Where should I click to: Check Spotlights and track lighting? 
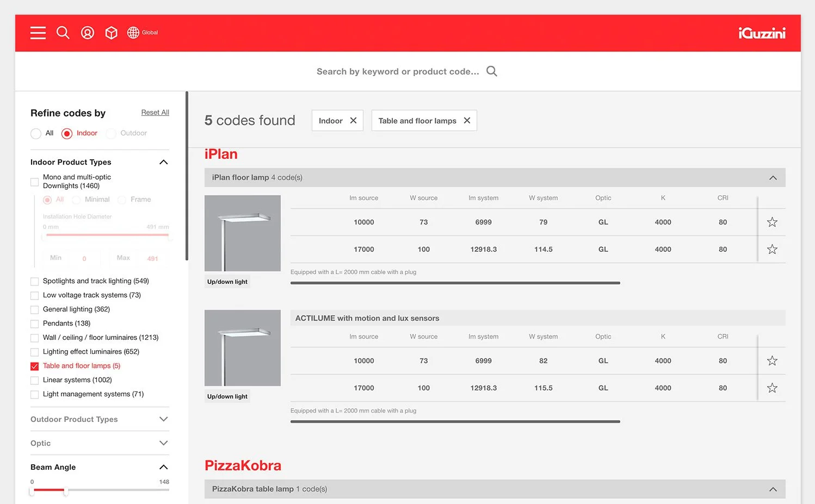click(35, 281)
